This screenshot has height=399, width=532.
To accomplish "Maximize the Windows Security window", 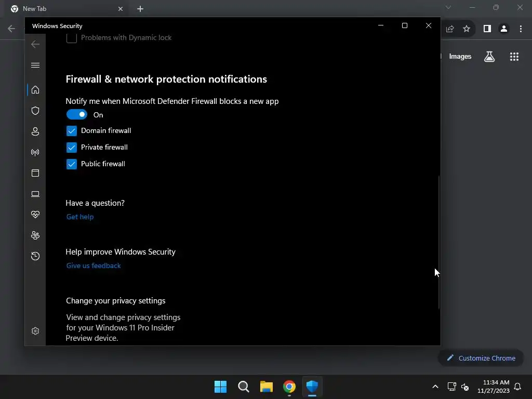I will [x=404, y=25].
